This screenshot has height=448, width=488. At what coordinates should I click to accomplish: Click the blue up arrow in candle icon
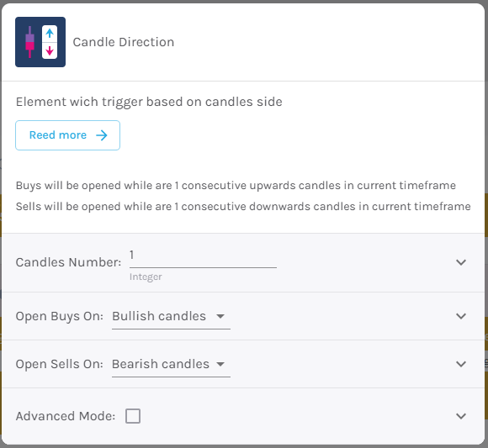click(50, 34)
